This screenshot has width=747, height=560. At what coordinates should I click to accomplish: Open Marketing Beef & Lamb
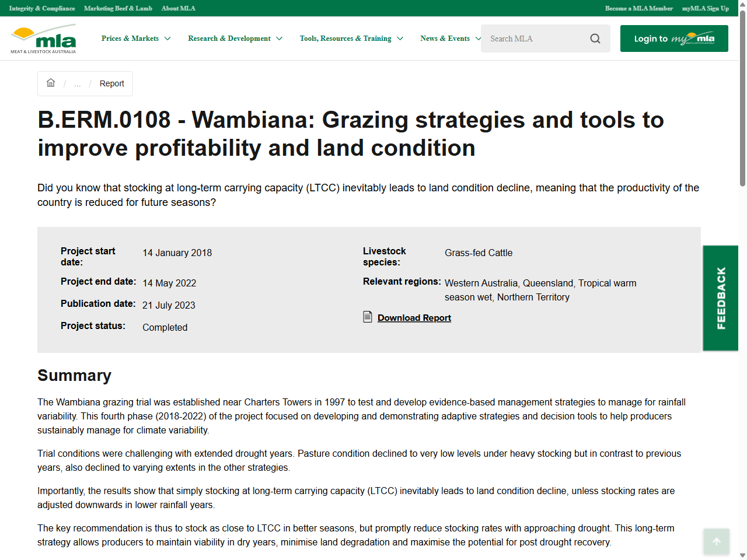click(118, 8)
